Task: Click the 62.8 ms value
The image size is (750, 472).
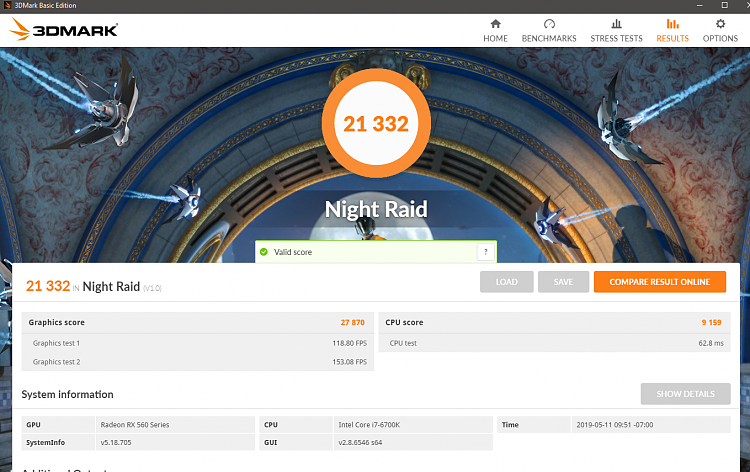Action: (x=711, y=343)
